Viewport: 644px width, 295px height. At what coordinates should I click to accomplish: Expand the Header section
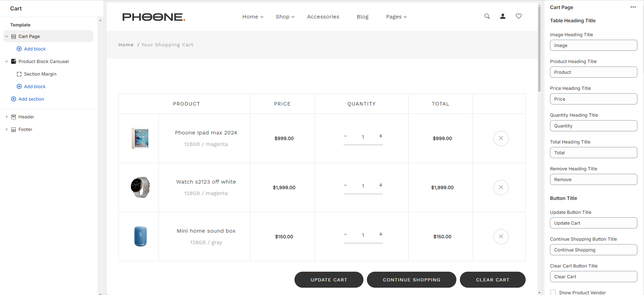point(7,117)
